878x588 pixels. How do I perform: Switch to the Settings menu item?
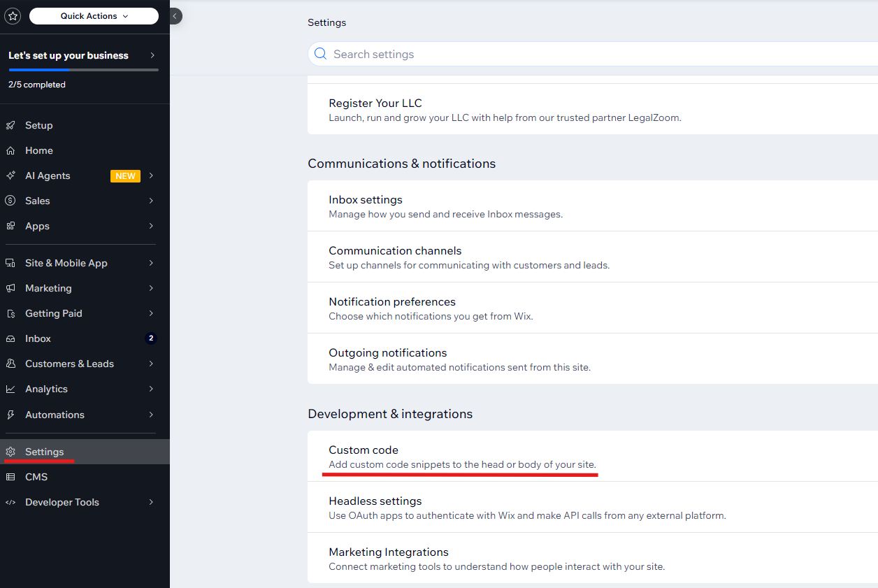44,452
